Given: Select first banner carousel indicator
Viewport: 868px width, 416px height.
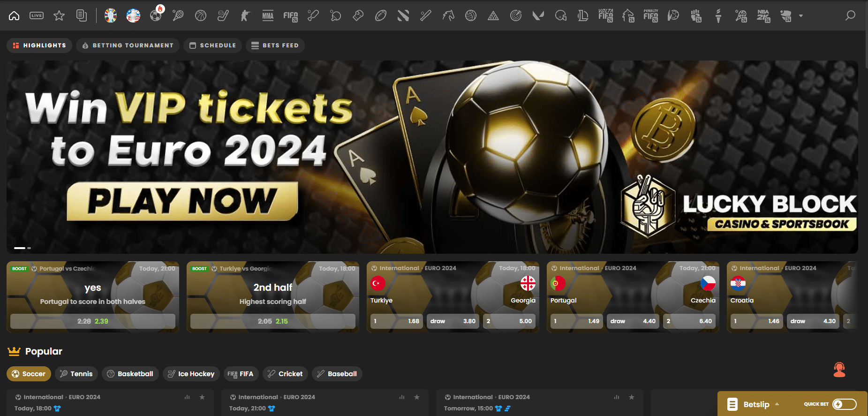Looking at the screenshot, I should (20, 248).
